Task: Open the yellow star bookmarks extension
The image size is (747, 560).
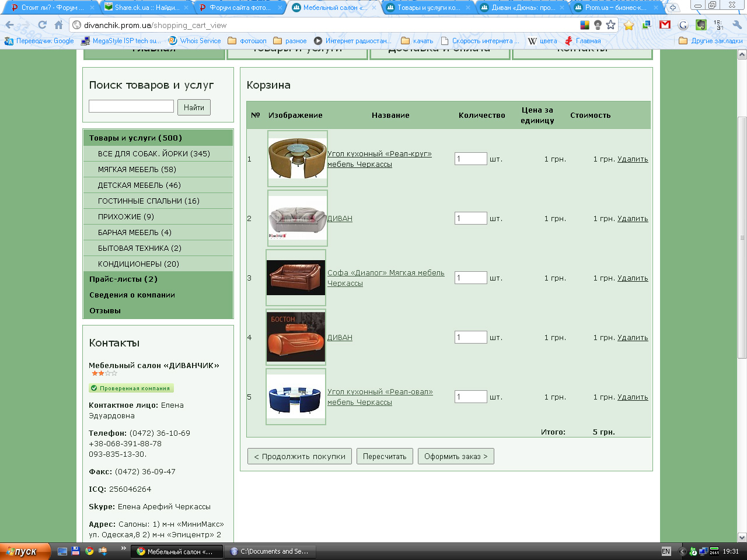Action: coord(629,25)
